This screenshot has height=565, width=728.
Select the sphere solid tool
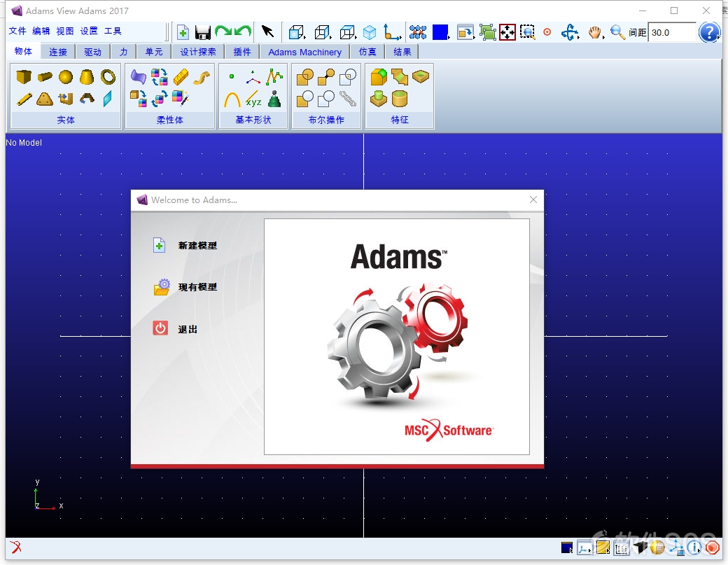[66, 76]
